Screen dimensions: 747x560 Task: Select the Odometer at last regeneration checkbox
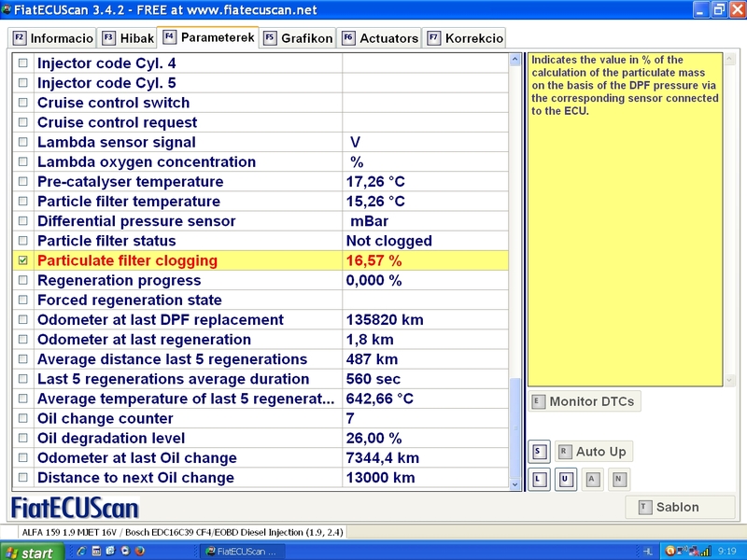pos(22,339)
